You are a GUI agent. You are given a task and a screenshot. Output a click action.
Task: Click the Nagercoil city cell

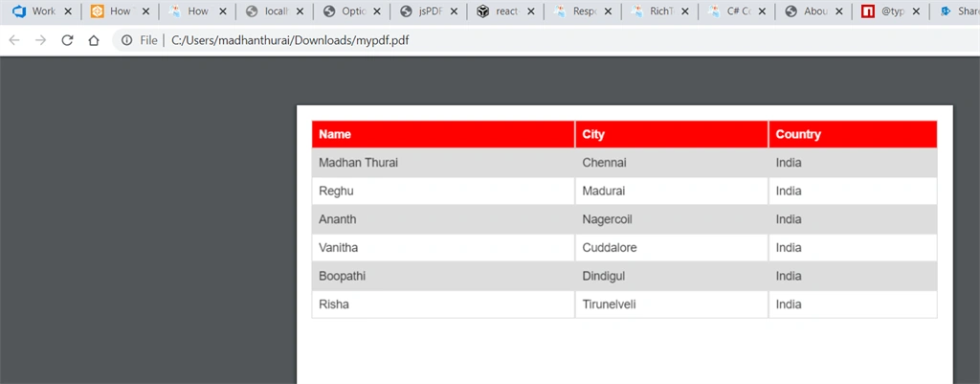672,219
